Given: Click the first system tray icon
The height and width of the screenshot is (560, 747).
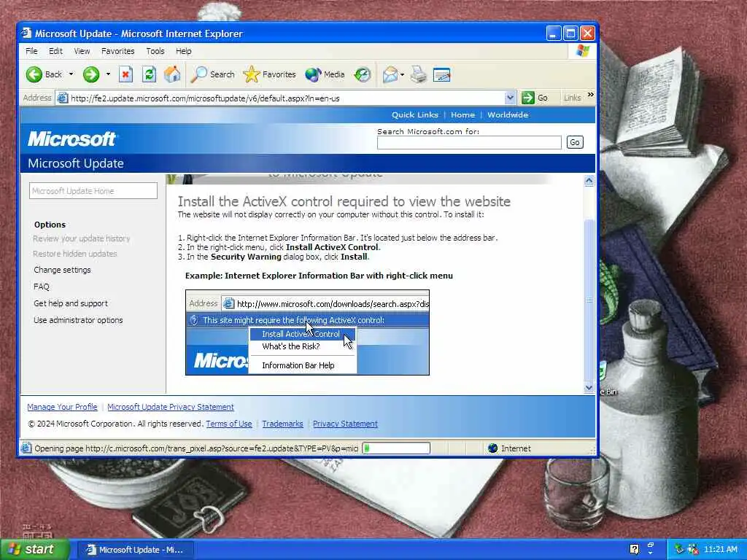Looking at the screenshot, I should pyautogui.click(x=679, y=550).
